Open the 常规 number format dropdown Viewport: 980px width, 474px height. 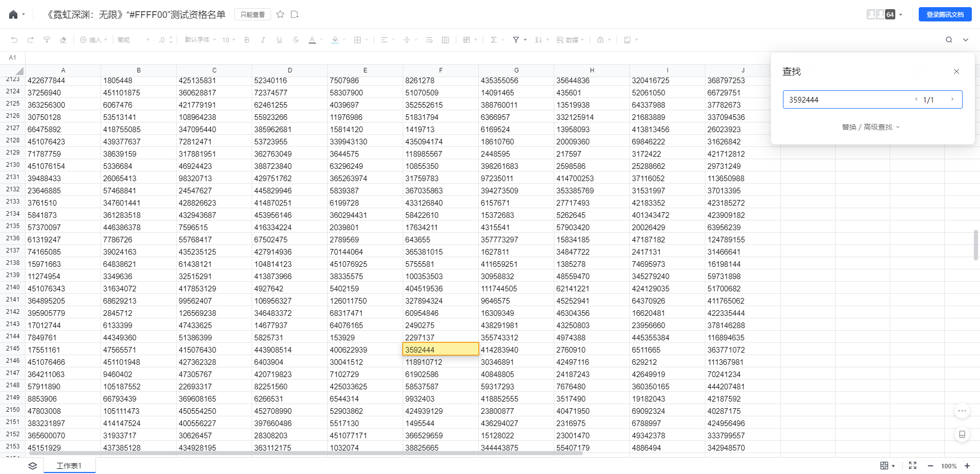coord(134,40)
